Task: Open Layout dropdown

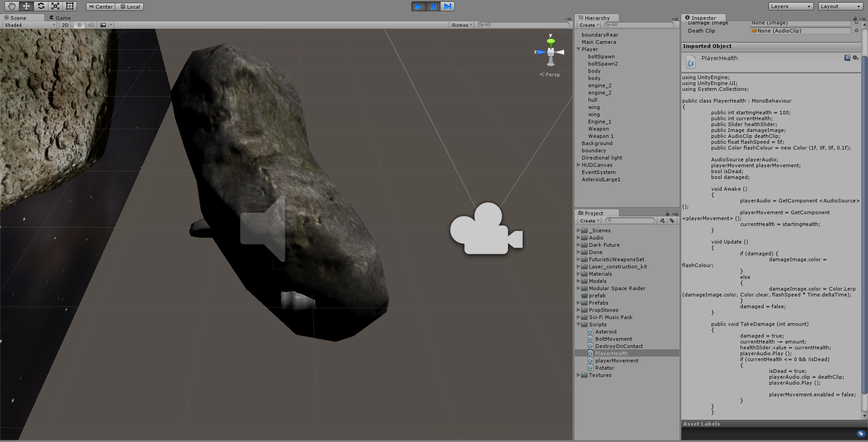Action: 841,6
